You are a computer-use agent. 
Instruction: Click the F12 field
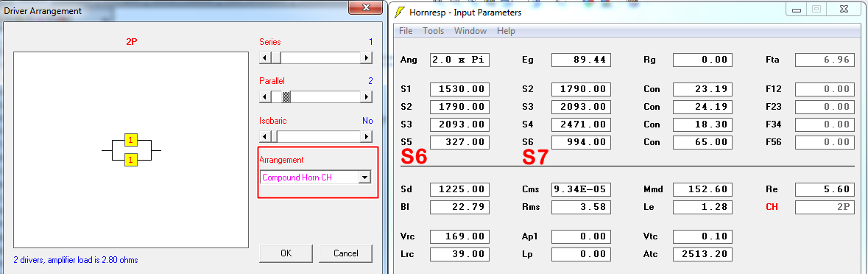click(x=825, y=89)
